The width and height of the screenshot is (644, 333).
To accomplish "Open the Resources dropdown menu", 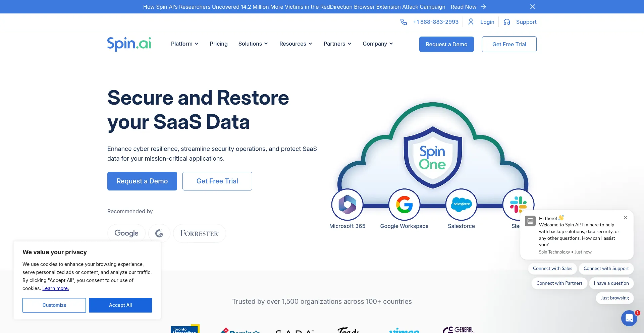I will (296, 44).
